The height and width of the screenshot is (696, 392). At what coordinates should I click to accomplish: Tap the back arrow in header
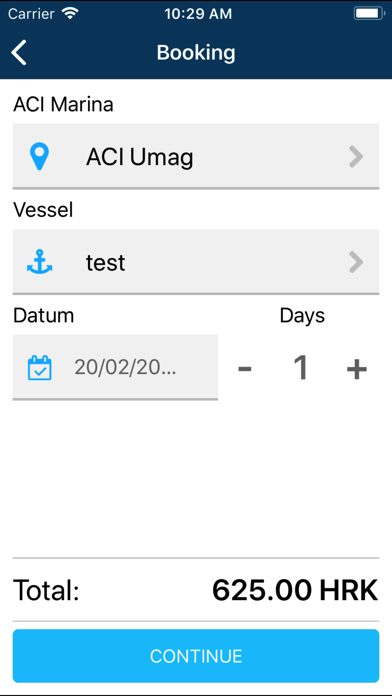click(19, 52)
